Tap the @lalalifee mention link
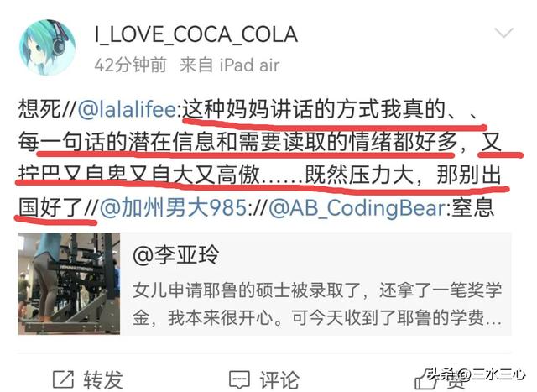This screenshot has height=392, width=537. (x=127, y=109)
